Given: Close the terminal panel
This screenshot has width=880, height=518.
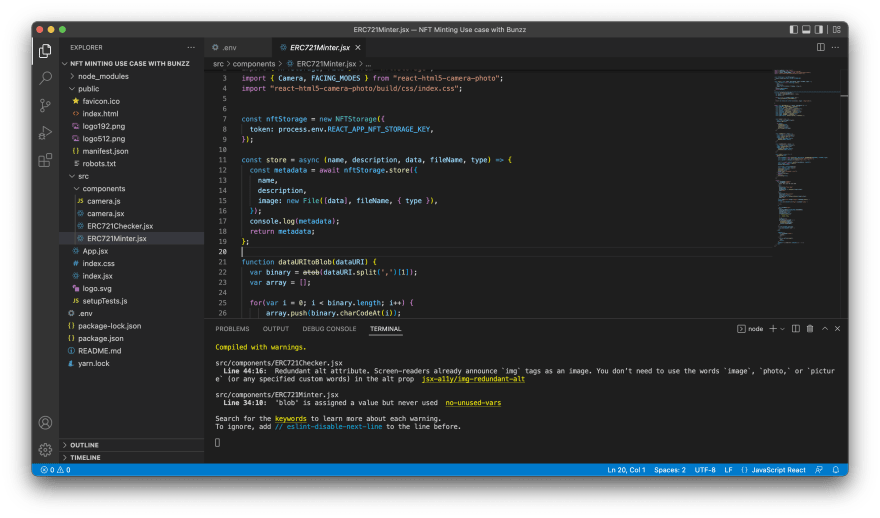Looking at the screenshot, I should (x=837, y=329).
